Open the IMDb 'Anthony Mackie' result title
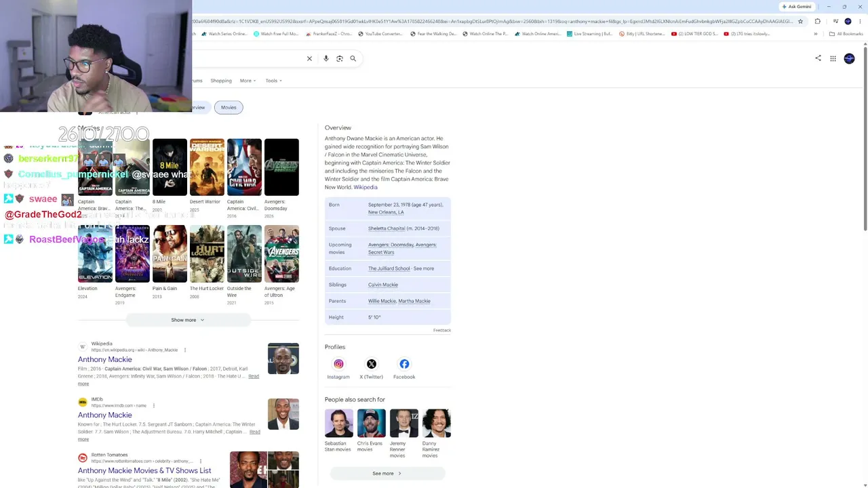The height and width of the screenshot is (488, 868). pyautogui.click(x=105, y=415)
